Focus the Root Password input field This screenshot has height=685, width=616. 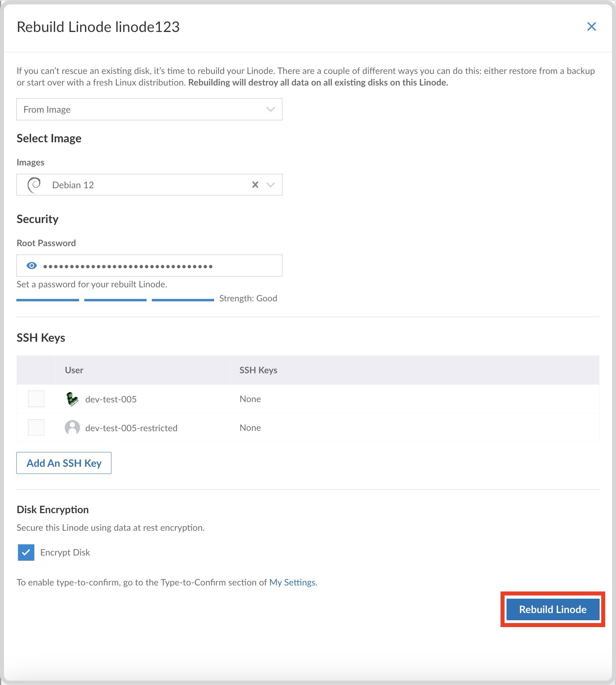tap(160, 266)
